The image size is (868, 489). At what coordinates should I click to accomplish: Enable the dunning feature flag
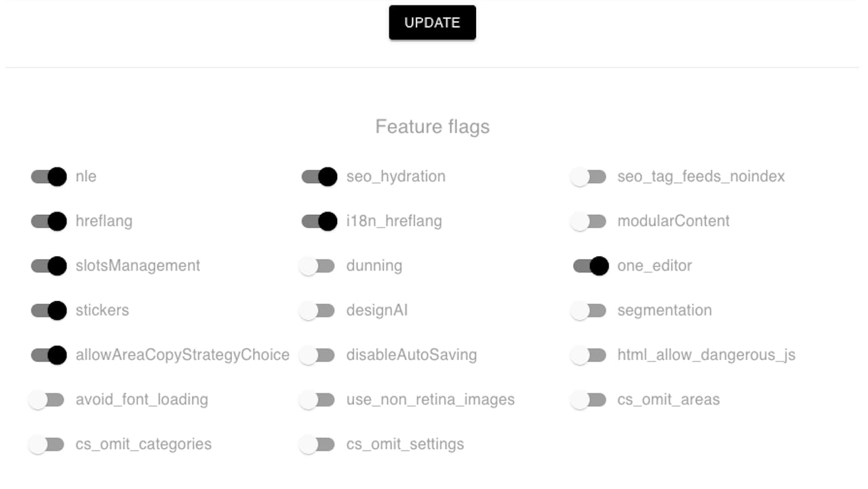tap(317, 266)
